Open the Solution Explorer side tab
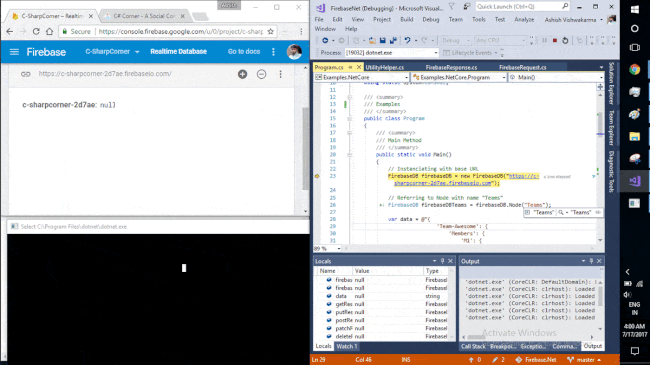This screenshot has height=365, width=650. tap(611, 83)
